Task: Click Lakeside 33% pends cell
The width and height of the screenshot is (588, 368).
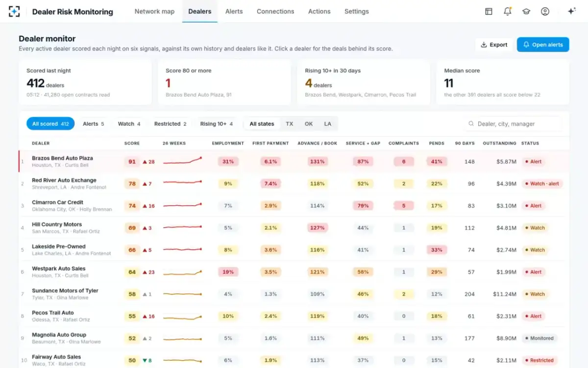Action: pyautogui.click(x=437, y=250)
